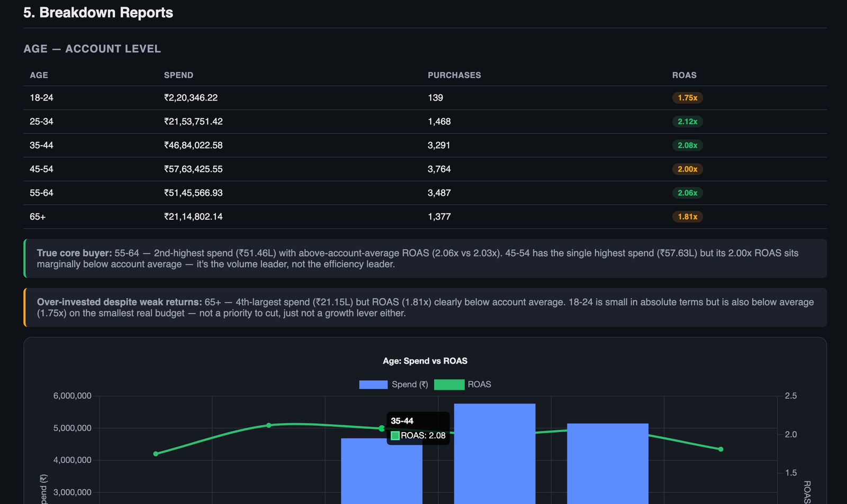Click the True core buyer insight label
This screenshot has height=504, width=847.
pyautogui.click(x=74, y=253)
